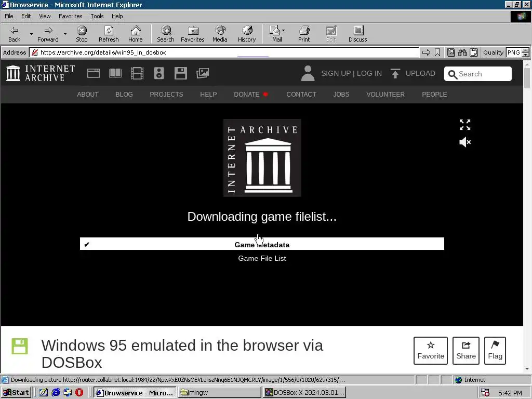This screenshot has width=532, height=399.
Task: Open Forward button history dropdown arrow
Action: [65, 34]
